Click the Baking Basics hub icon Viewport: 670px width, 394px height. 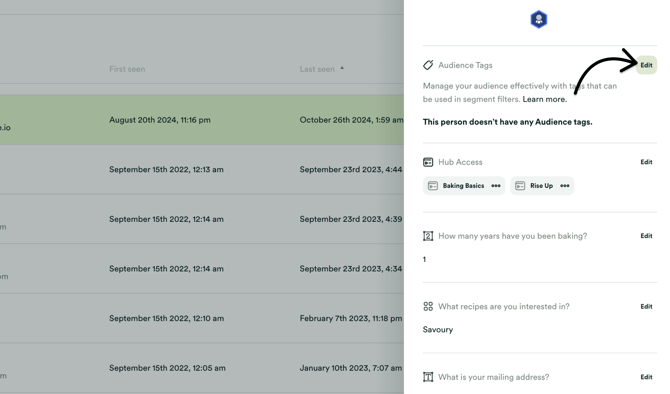click(433, 186)
